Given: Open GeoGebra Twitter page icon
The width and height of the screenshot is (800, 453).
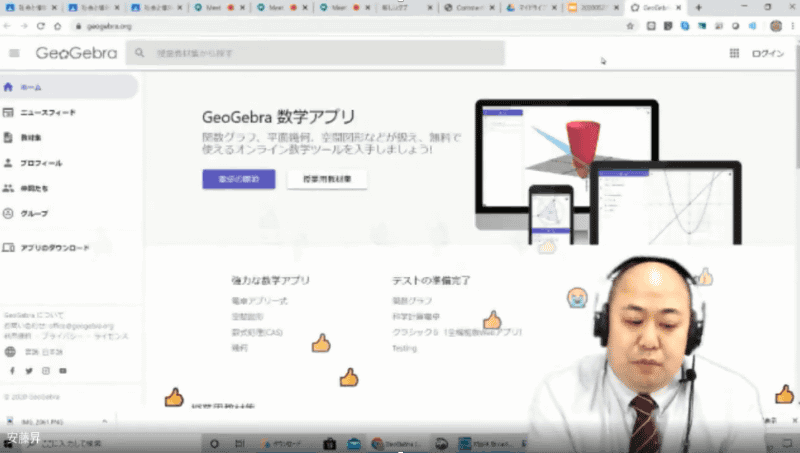Looking at the screenshot, I should click(29, 371).
